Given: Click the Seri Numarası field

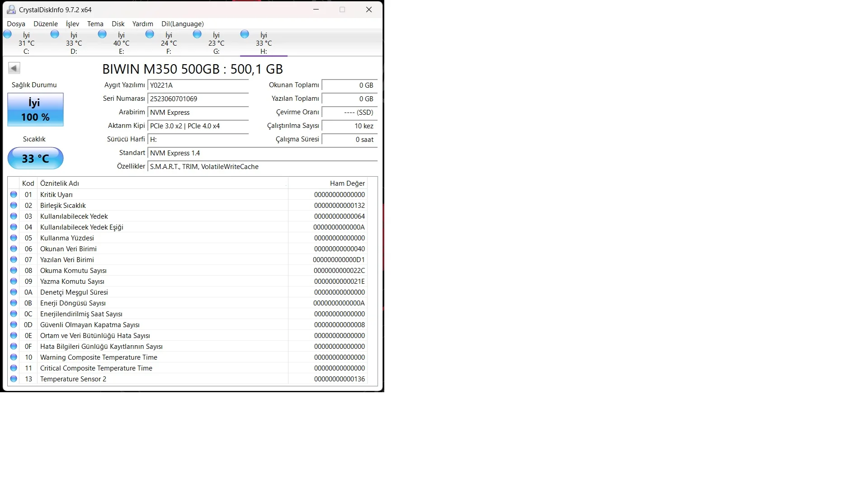Looking at the screenshot, I should click(198, 99).
